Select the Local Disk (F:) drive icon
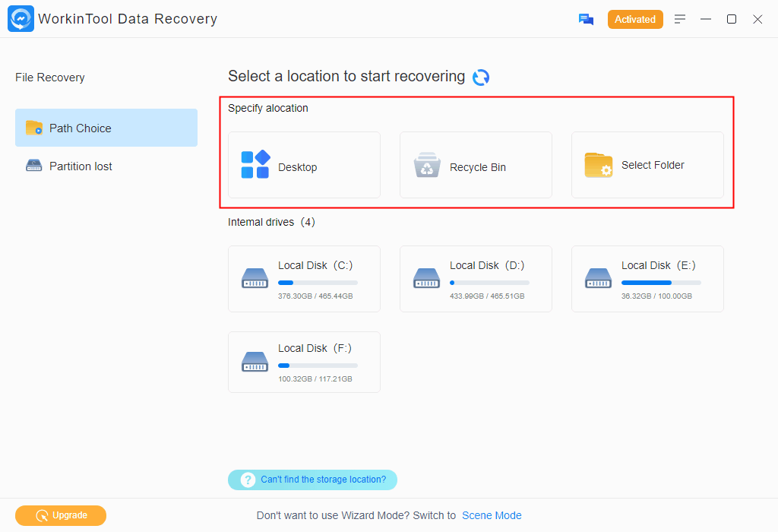The width and height of the screenshot is (778, 532). (255, 361)
